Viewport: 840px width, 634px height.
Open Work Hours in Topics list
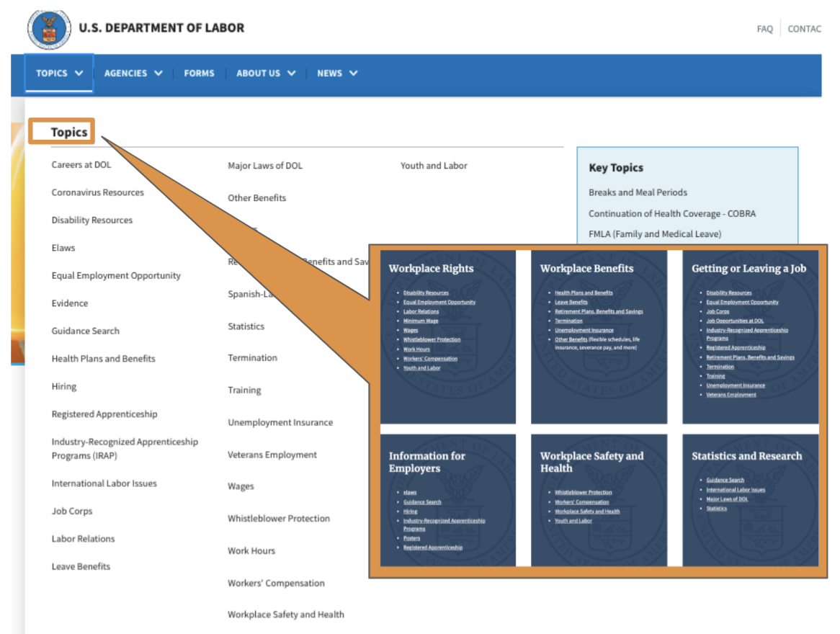coord(251,550)
